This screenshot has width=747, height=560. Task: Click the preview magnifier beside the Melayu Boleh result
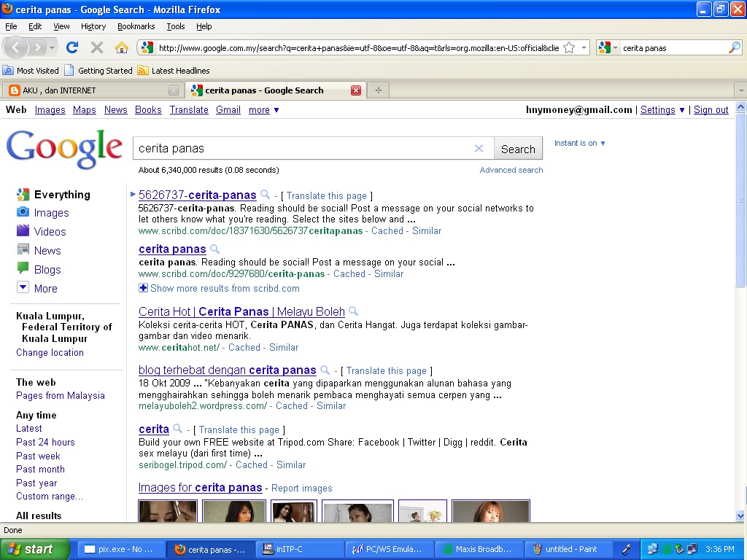point(354,311)
